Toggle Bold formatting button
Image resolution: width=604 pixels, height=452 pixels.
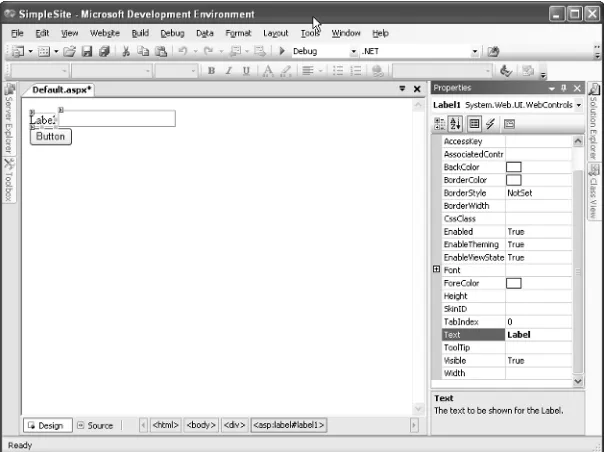pos(211,71)
